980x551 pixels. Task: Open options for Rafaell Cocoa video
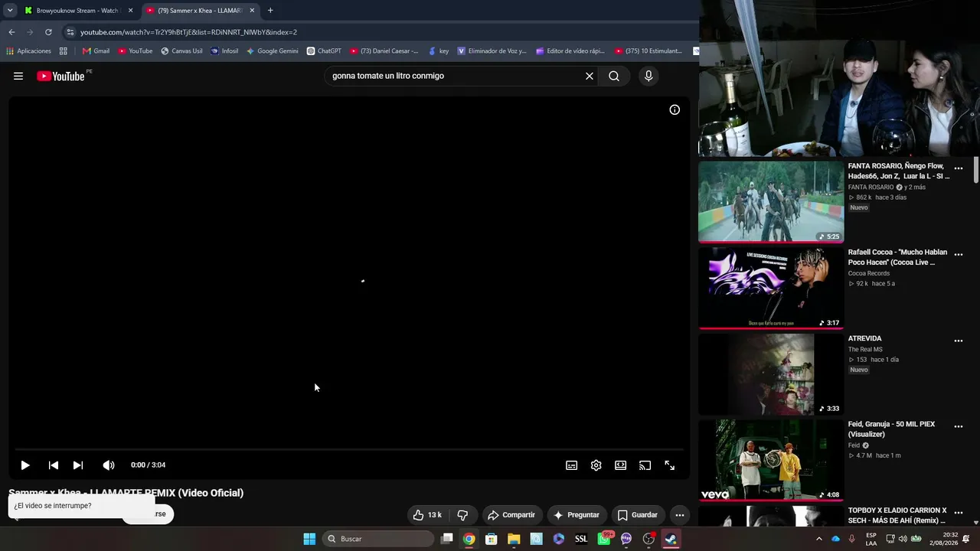coord(959,254)
